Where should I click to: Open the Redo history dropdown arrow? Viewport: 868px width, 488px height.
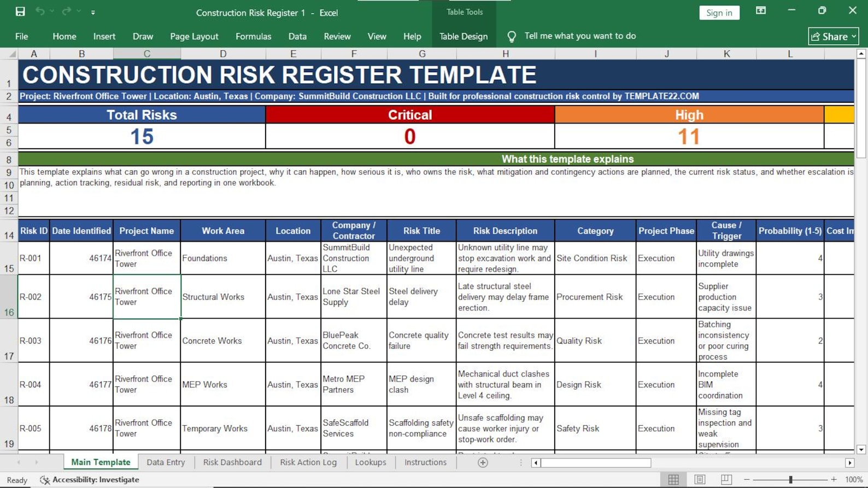pos(79,11)
